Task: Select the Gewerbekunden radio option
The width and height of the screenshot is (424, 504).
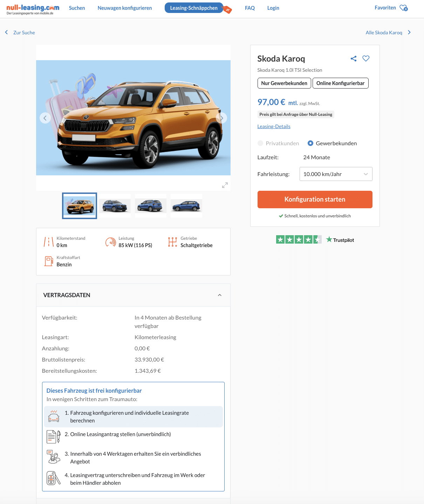Action: pos(310,143)
